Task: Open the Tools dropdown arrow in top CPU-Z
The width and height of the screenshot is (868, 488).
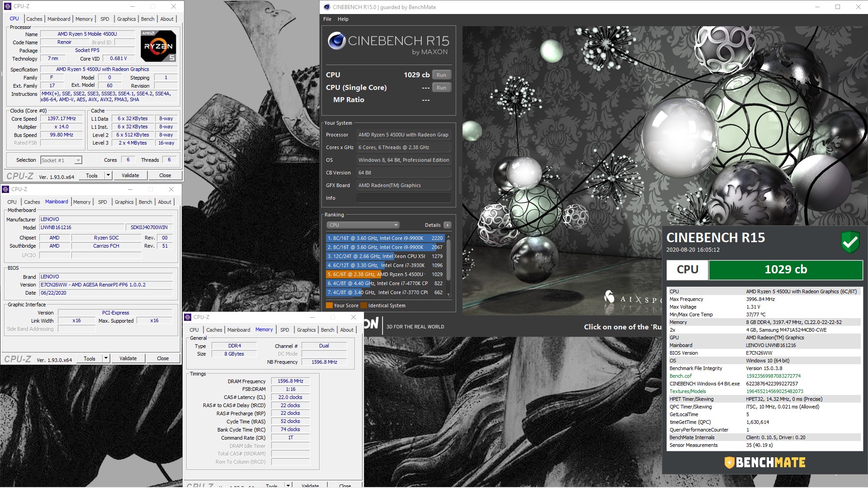Action: [x=108, y=175]
